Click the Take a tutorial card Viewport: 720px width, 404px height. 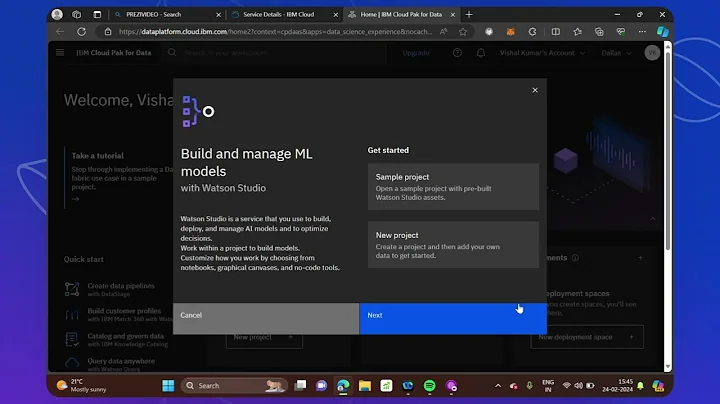[119, 177]
